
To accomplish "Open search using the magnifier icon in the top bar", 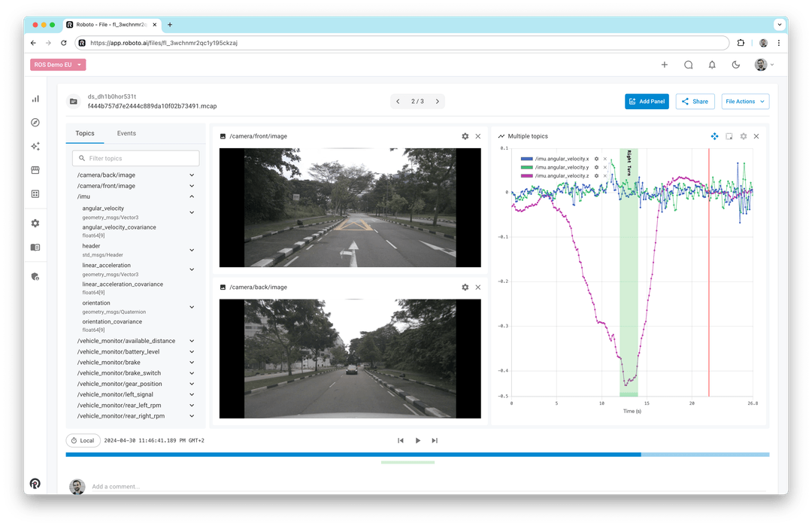I will [689, 65].
